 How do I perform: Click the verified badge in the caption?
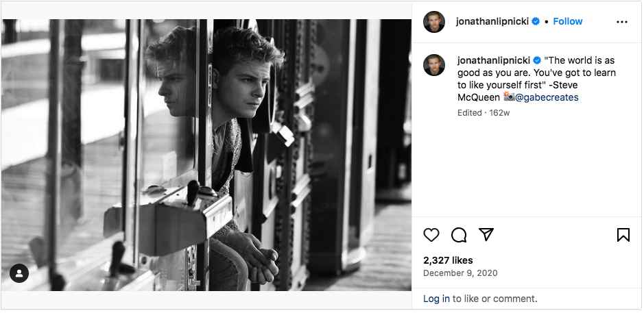[x=536, y=60]
